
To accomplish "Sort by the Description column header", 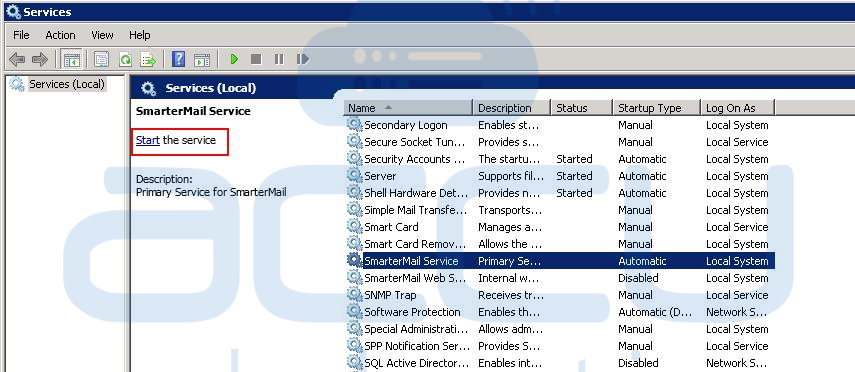I will click(511, 108).
